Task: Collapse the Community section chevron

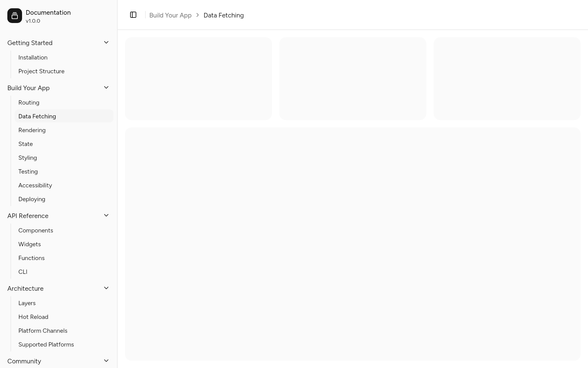Action: 106,361
